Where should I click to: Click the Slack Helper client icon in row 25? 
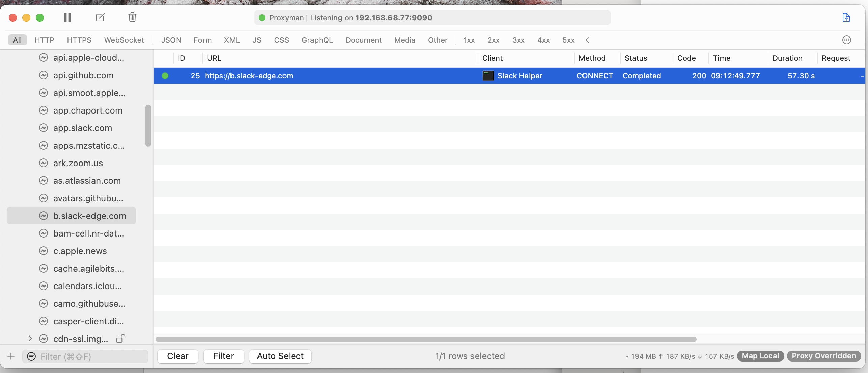point(488,76)
